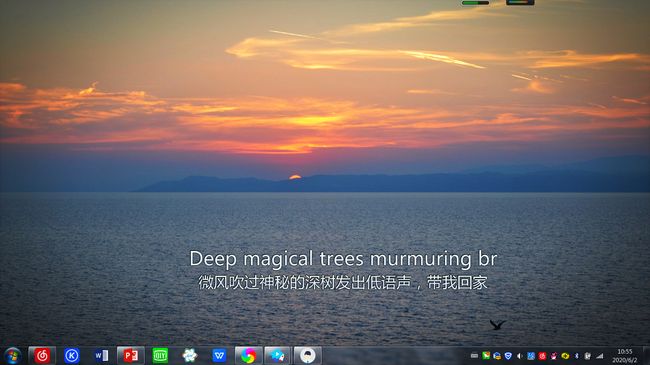This screenshot has height=365, width=650.
Task: Open the green and orange tray icon
Action: pos(486,356)
